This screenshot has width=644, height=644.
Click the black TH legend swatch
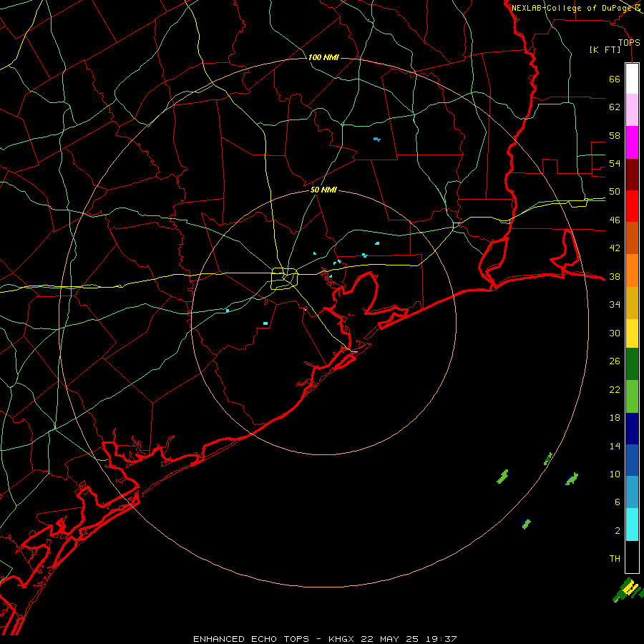pyautogui.click(x=632, y=557)
